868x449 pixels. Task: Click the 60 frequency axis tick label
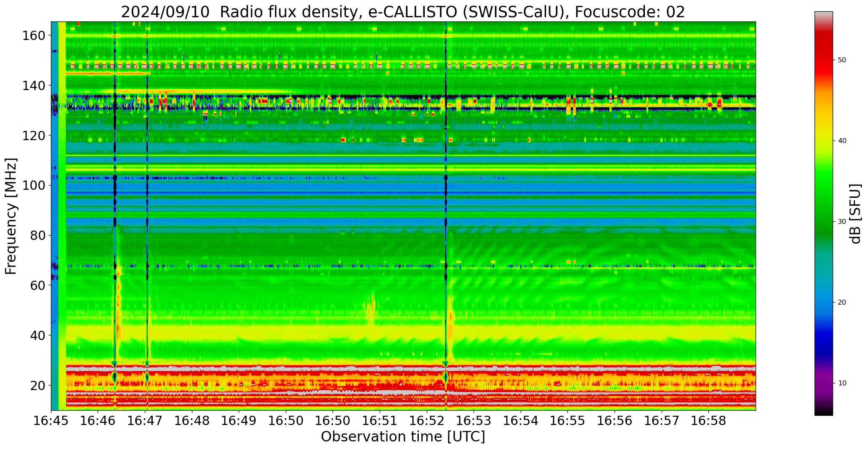tap(37, 285)
